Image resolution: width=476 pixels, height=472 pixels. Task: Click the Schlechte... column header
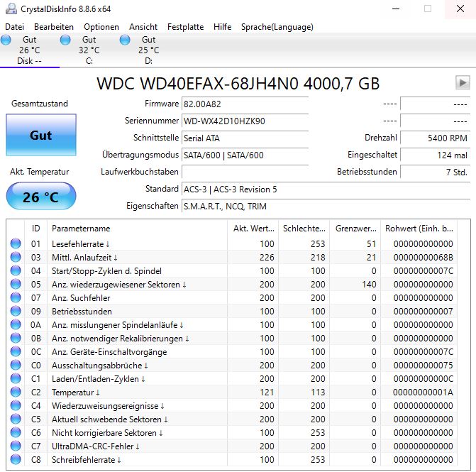304,229
